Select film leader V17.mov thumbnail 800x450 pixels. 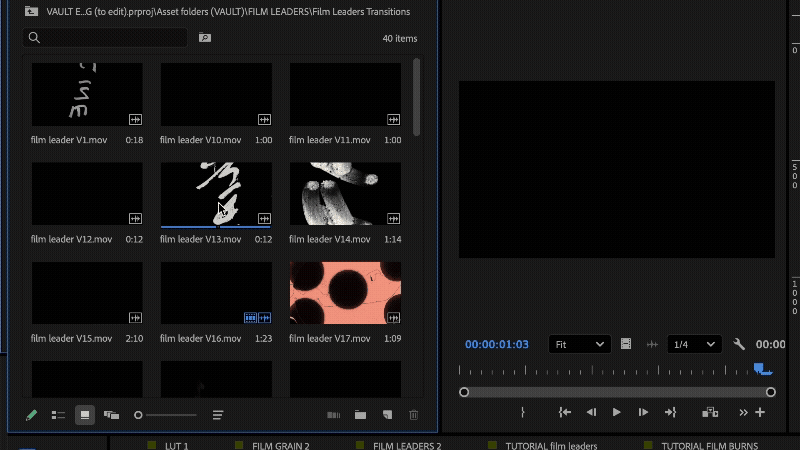pos(345,294)
